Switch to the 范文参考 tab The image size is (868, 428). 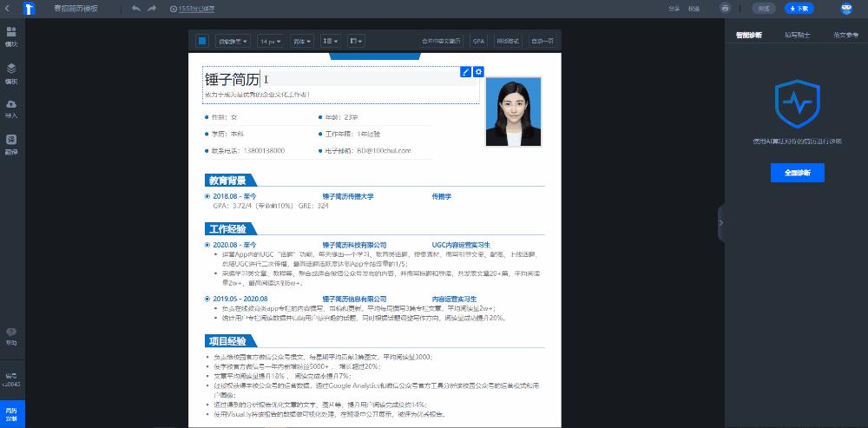pyautogui.click(x=845, y=35)
